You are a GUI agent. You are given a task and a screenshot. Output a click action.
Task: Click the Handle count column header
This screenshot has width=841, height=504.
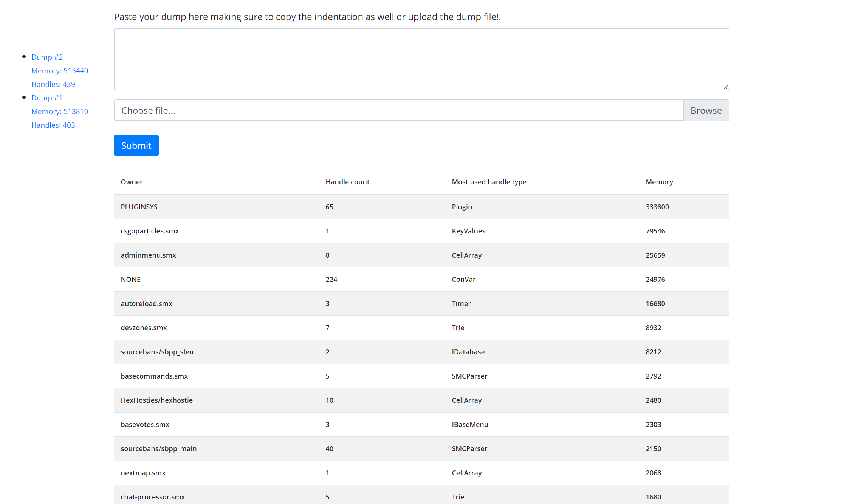[347, 182]
